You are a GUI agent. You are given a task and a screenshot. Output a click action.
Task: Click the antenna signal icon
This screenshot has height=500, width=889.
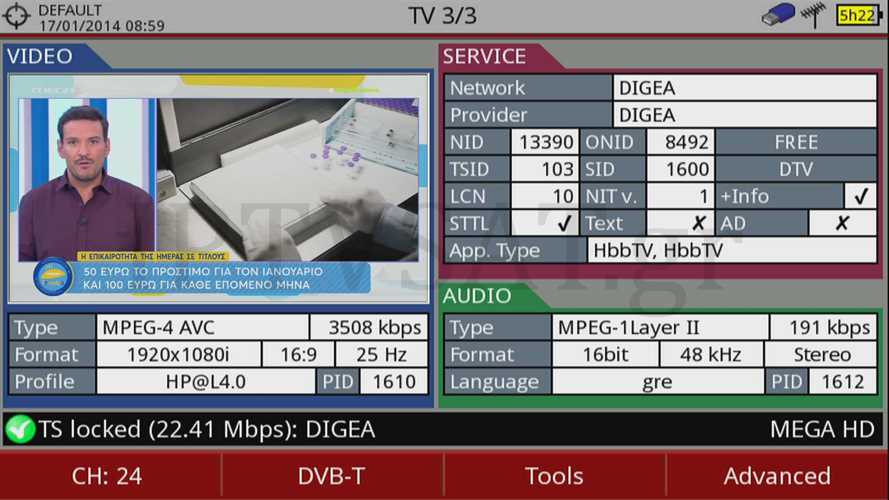click(813, 15)
